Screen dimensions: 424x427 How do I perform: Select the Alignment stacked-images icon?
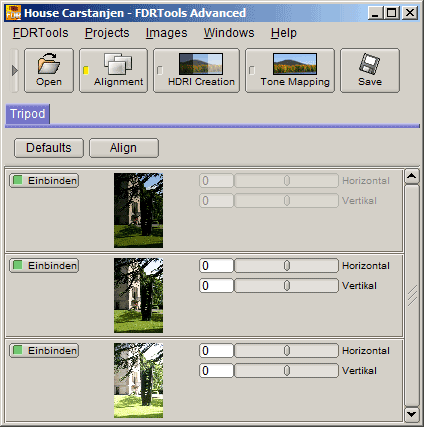coord(118,64)
